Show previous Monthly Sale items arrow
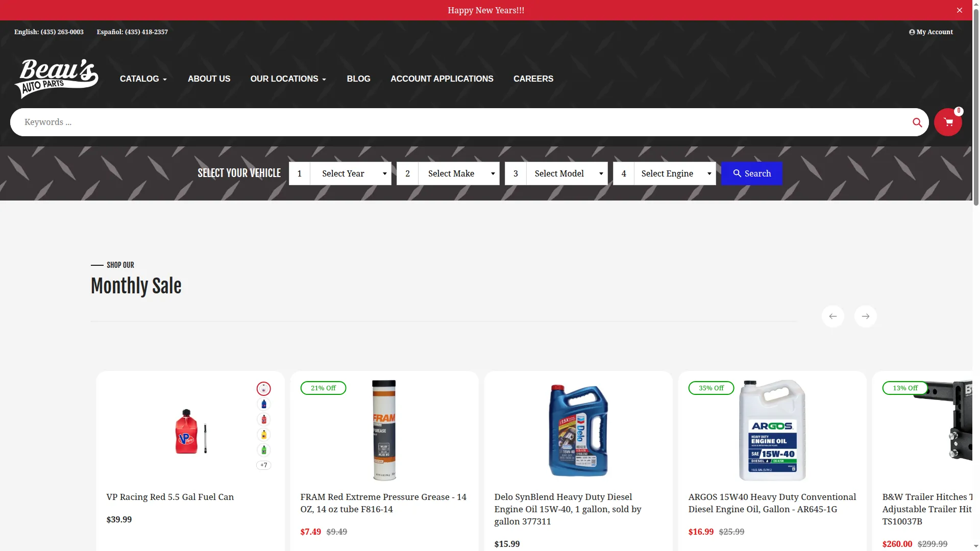The height and width of the screenshot is (551, 980). click(x=833, y=316)
